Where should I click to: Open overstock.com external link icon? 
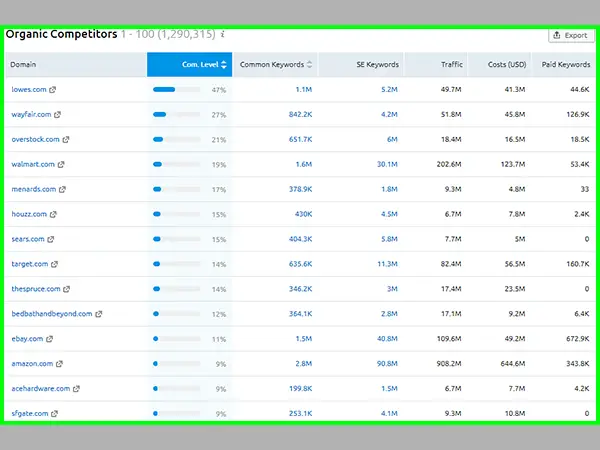tap(66, 139)
